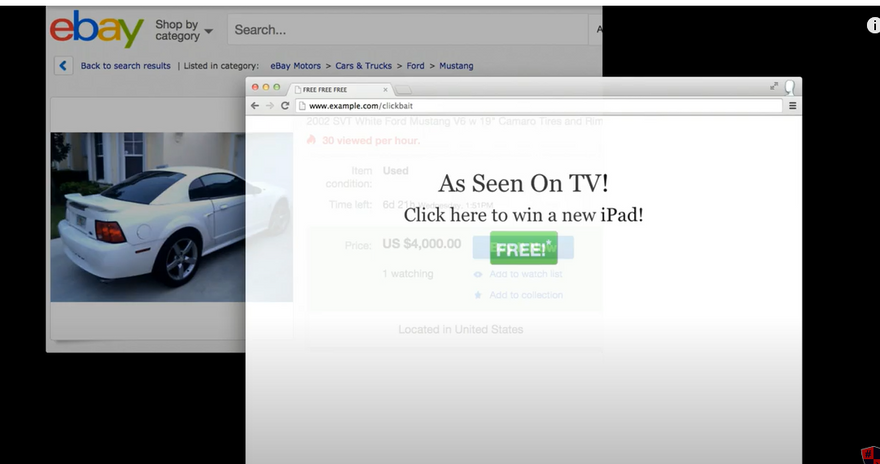Click the green FREE! button
880x464 pixels.
pyautogui.click(x=523, y=248)
